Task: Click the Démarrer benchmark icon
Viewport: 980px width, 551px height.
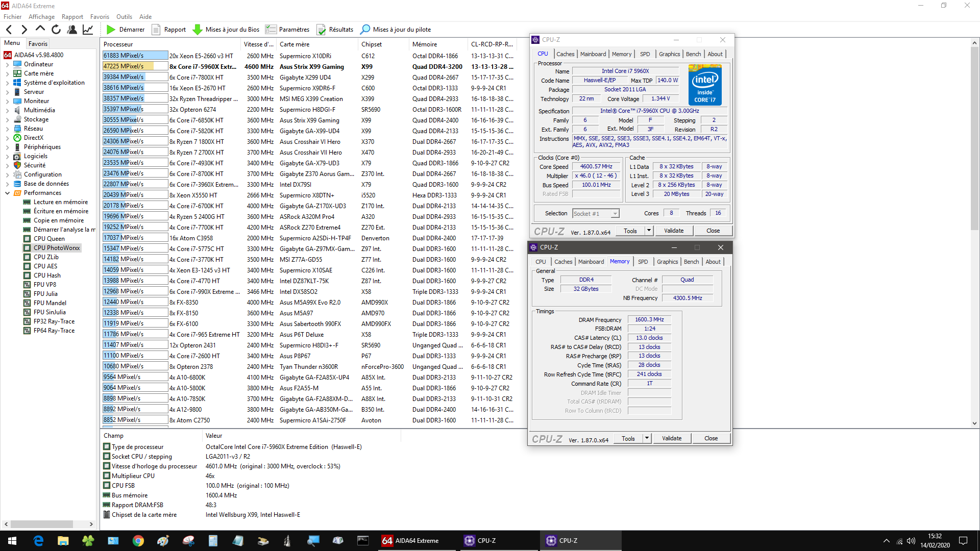Action: coord(111,29)
